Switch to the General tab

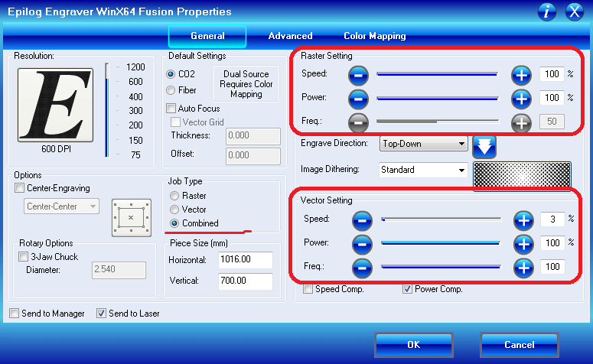click(207, 36)
